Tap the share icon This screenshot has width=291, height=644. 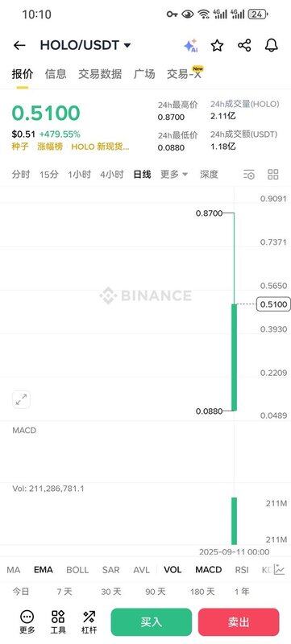tap(244, 45)
